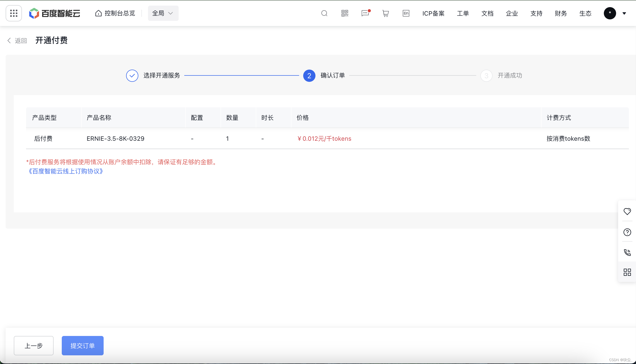Image resolution: width=636 pixels, height=364 pixels.
Task: Switch language with the En icon
Action: coord(406,13)
